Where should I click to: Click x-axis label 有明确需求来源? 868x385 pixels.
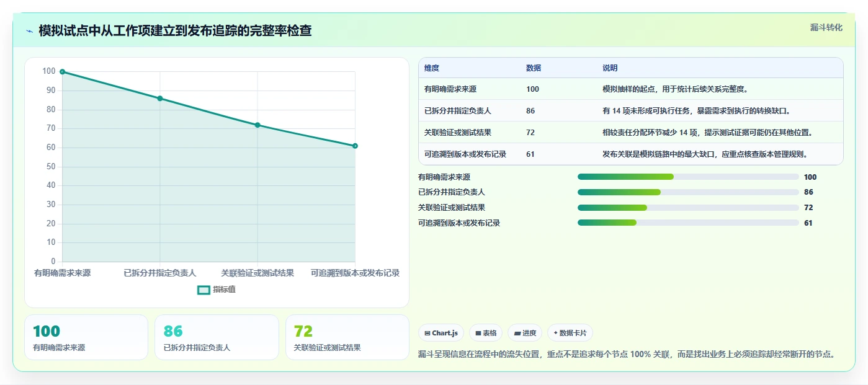(62, 273)
